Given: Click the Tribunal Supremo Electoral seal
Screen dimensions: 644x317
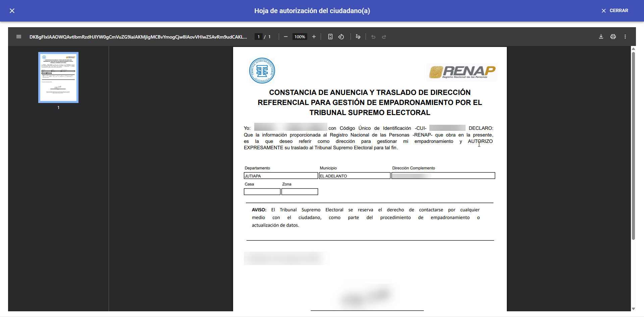Looking at the screenshot, I should (x=262, y=71).
